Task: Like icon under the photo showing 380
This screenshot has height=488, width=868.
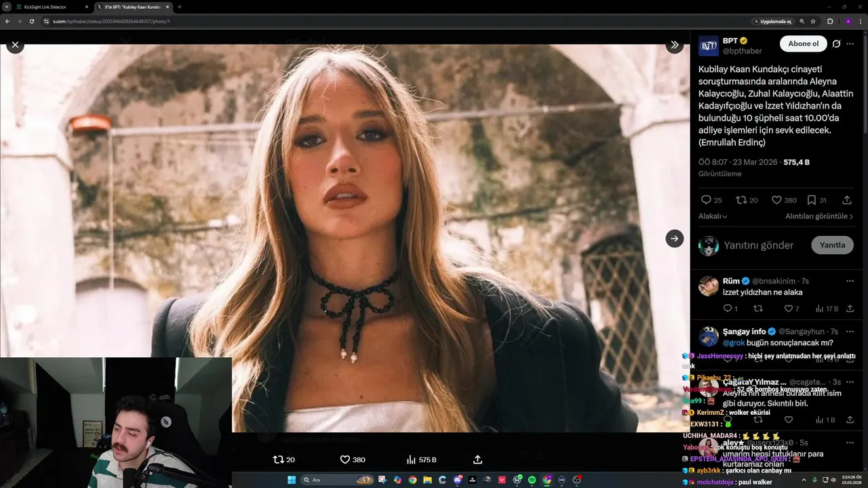Action: (x=353, y=460)
